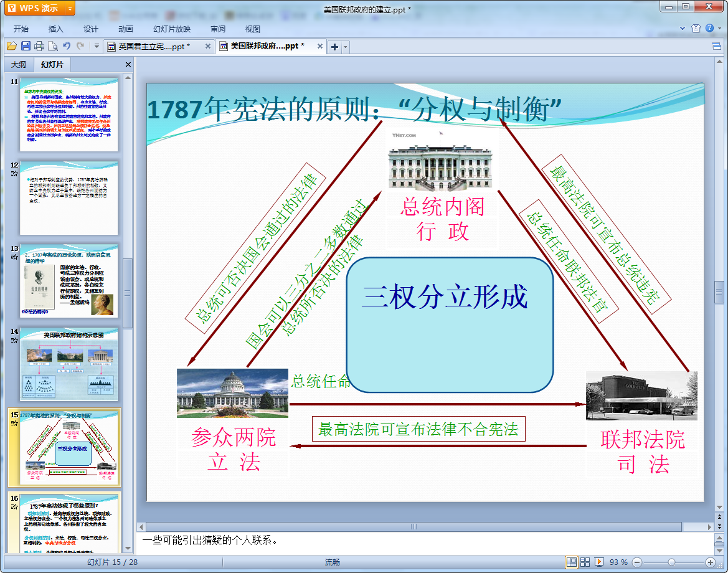Click animation star icon beside slide 12
This screenshot has height=573, width=728.
[14, 174]
